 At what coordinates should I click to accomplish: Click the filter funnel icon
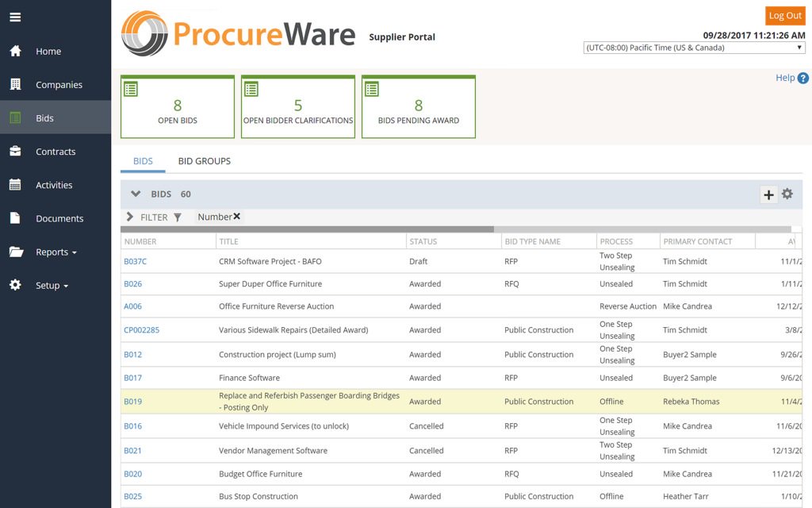point(178,217)
